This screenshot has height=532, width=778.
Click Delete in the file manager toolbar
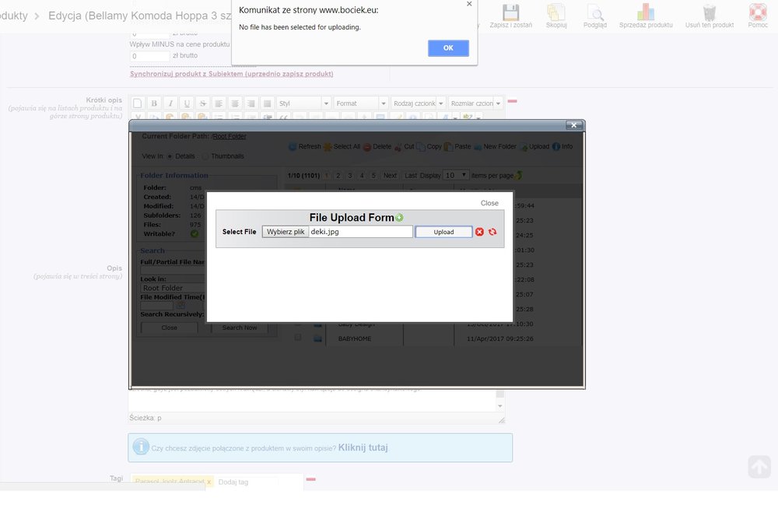(x=377, y=147)
